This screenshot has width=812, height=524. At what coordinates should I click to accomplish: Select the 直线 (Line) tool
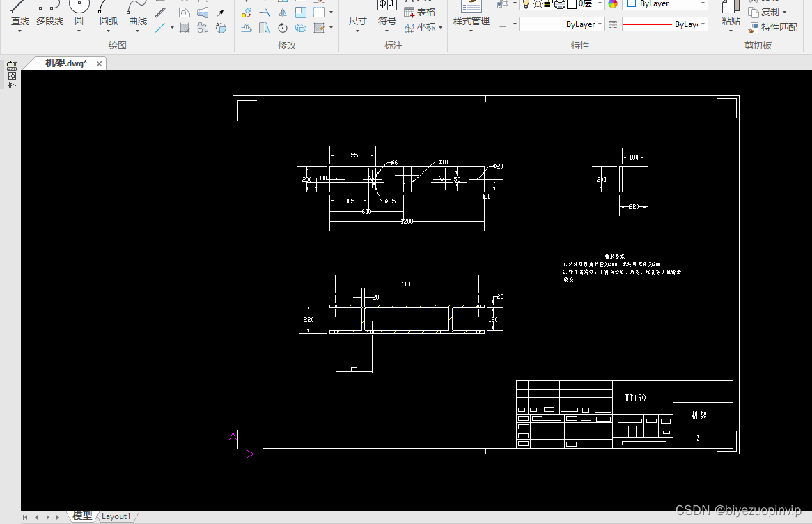19,13
